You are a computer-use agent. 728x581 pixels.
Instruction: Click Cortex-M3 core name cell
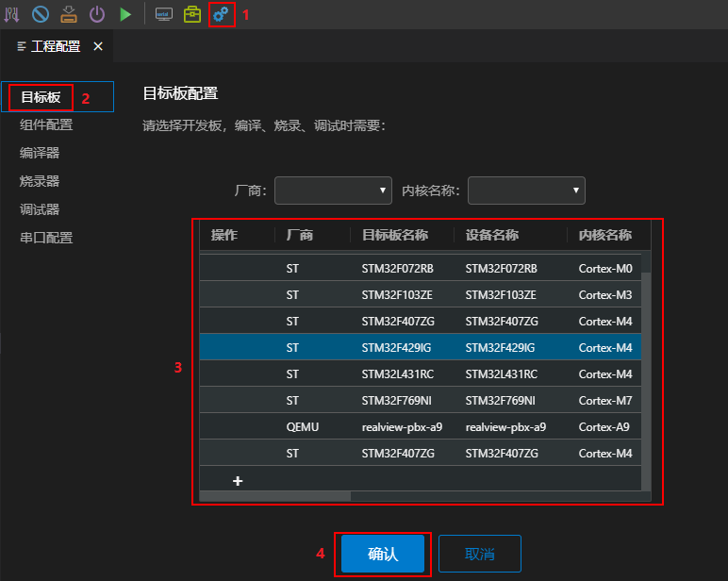pyautogui.click(x=605, y=295)
